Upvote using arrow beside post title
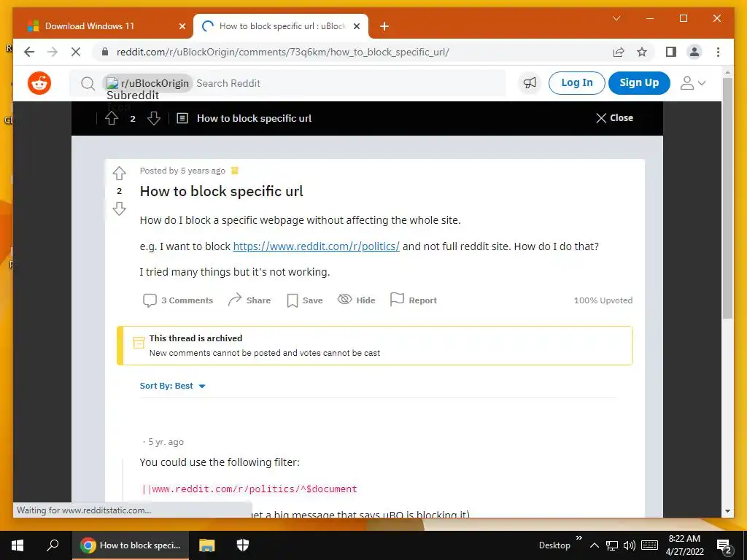 [x=119, y=174]
